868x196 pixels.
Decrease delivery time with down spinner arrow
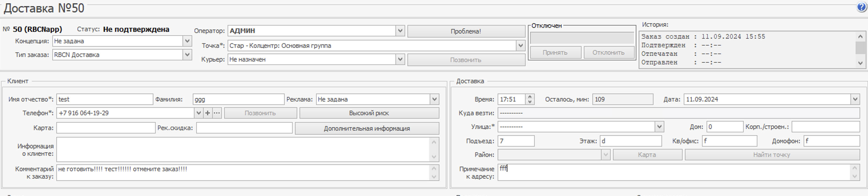tap(530, 101)
